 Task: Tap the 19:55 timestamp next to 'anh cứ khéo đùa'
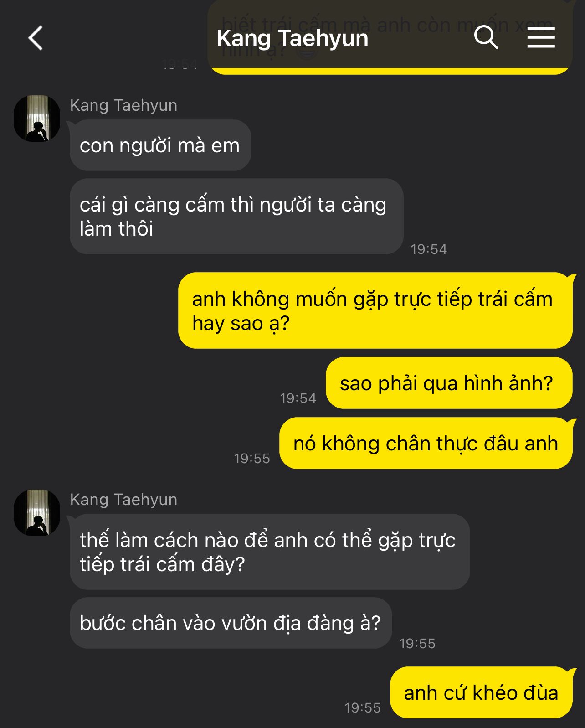363,708
